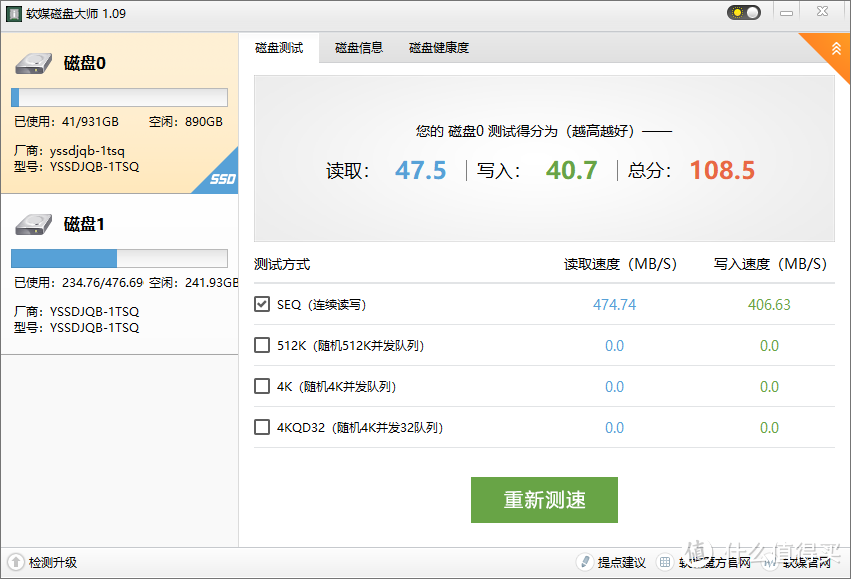
Task: Click the 重新测速 button
Action: pos(544,500)
